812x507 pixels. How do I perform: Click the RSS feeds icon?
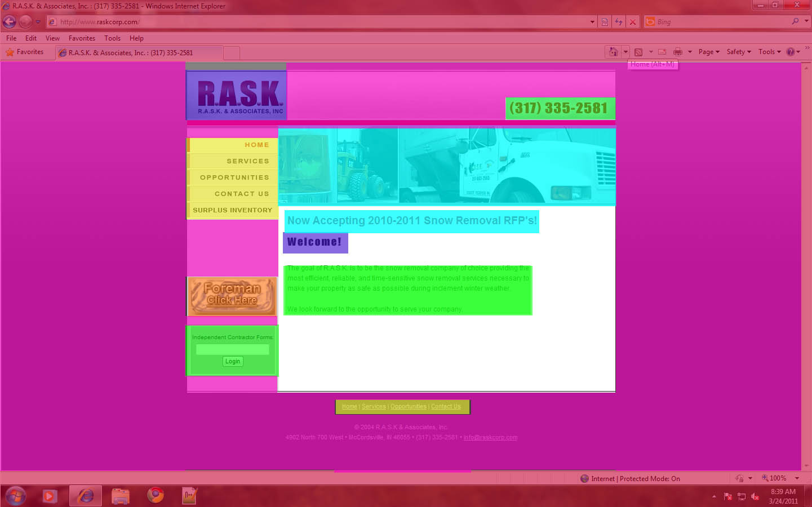[638, 52]
